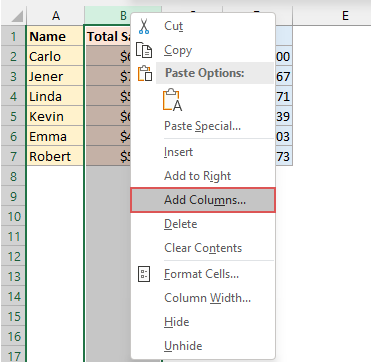Viewport: 371px width, 362px height.
Task: Click the cell containing Emma
Action: pyautogui.click(x=55, y=136)
